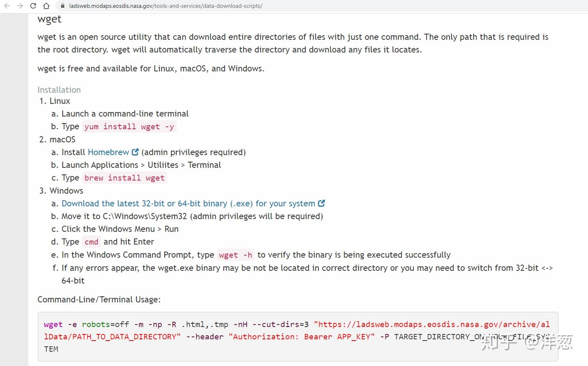Click the browser back arrow
588x366 pixels.
[7, 6]
